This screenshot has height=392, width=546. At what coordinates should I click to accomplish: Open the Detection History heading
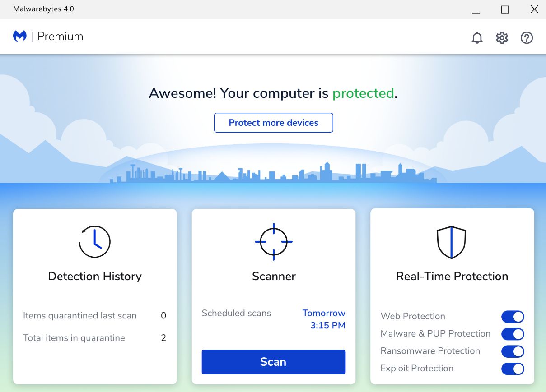tap(95, 276)
